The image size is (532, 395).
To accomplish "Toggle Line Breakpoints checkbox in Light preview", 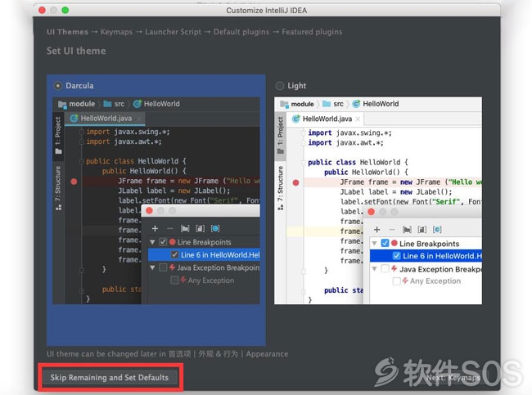I will [385, 243].
